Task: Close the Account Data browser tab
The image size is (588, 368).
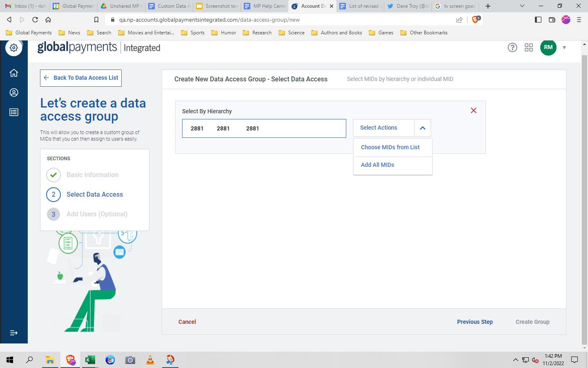Action: pyautogui.click(x=332, y=6)
